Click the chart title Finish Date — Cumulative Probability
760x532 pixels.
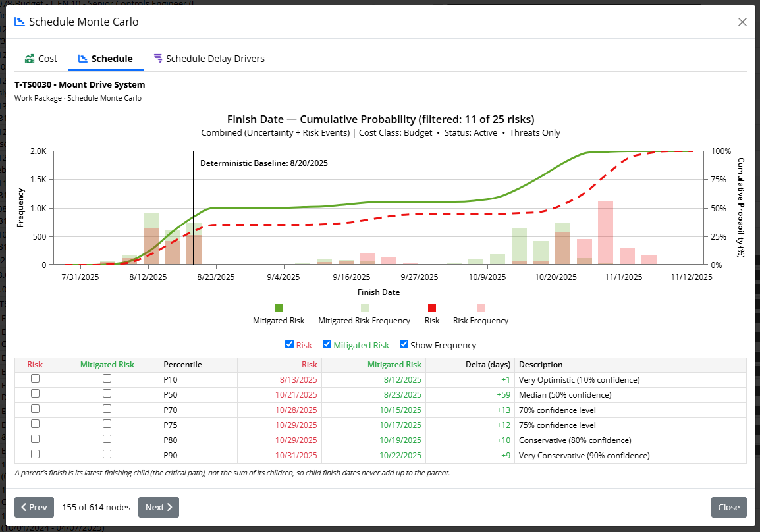coord(381,119)
